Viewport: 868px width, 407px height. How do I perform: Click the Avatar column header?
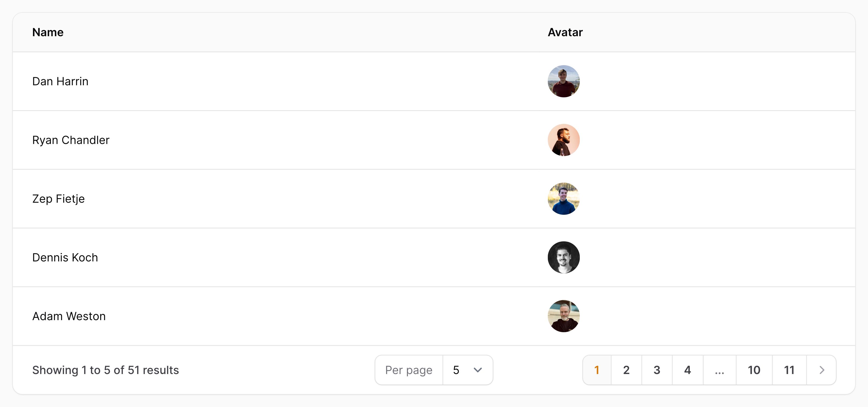(x=565, y=32)
